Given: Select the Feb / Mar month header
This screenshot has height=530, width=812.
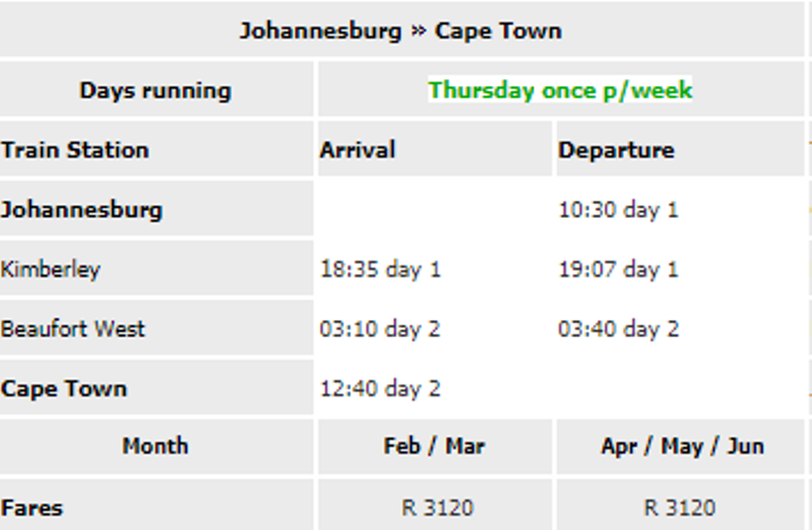Looking at the screenshot, I should (435, 446).
